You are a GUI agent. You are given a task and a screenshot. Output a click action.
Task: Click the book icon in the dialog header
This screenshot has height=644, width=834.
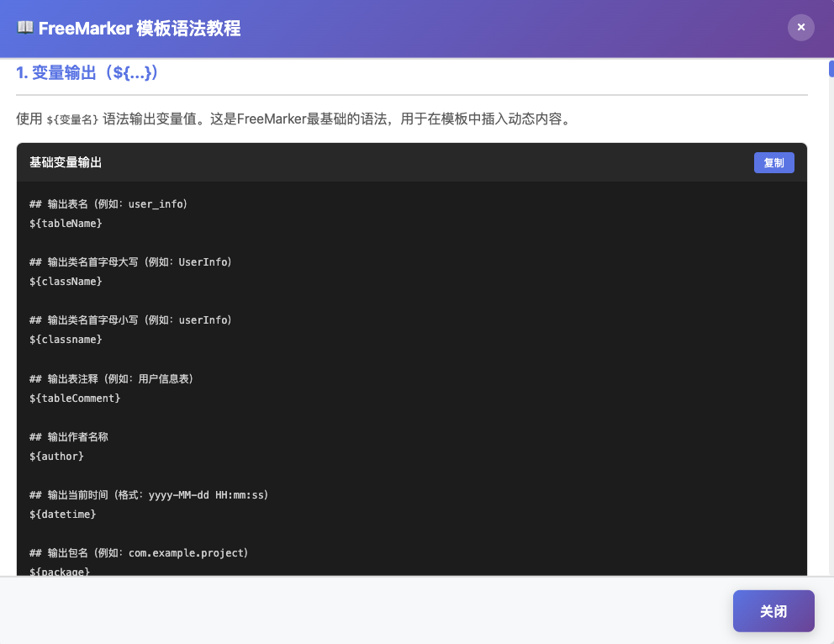pyautogui.click(x=25, y=28)
